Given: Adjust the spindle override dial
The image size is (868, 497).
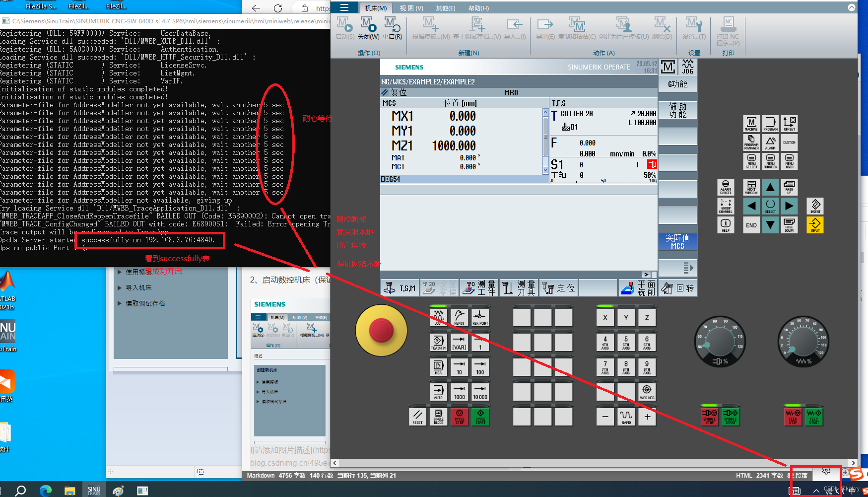Looking at the screenshot, I should click(720, 342).
